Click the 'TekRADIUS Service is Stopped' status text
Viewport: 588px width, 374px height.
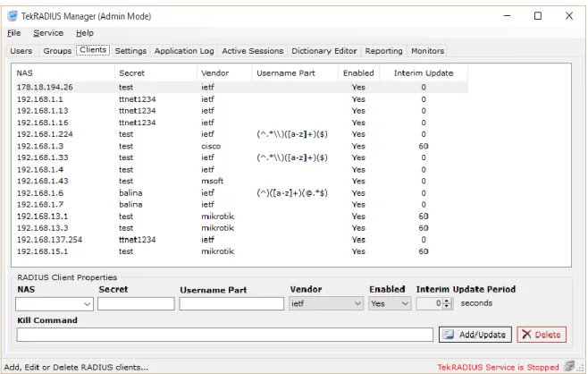coord(498,367)
